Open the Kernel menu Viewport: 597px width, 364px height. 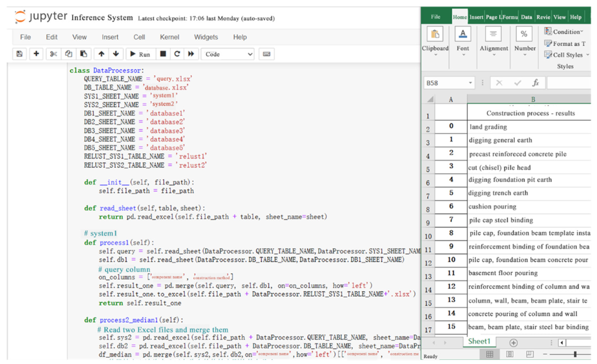169,37
